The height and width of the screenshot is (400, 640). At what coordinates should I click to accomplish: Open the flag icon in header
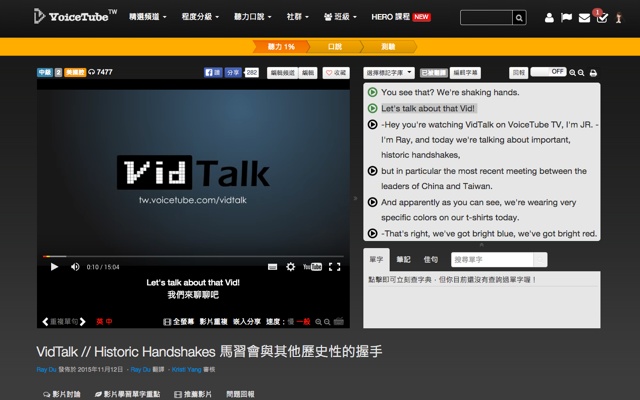566,18
